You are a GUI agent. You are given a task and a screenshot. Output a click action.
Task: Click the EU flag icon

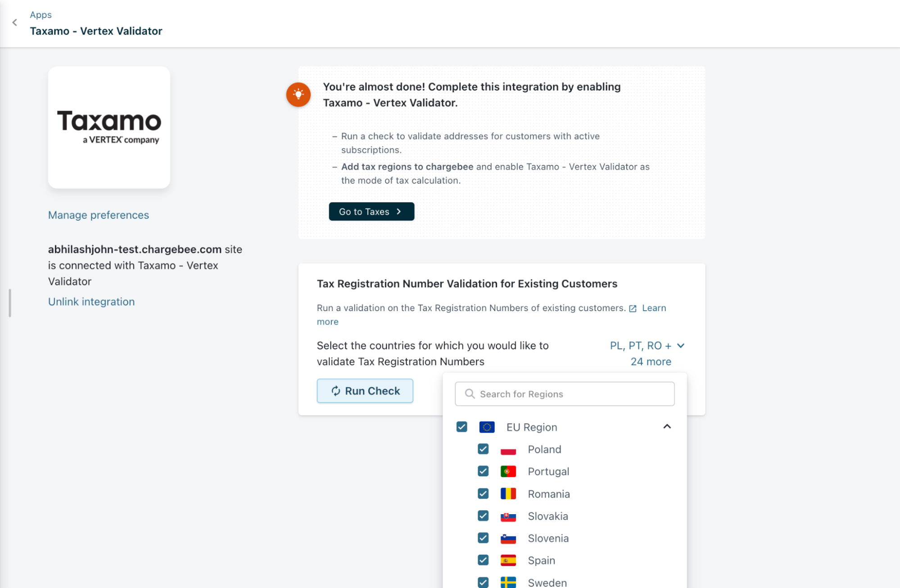tap(487, 427)
